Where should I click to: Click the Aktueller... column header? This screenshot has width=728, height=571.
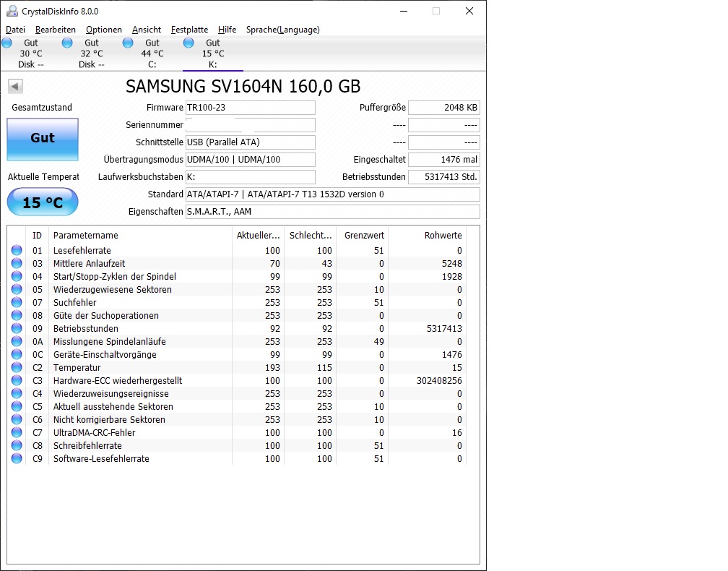coord(258,235)
